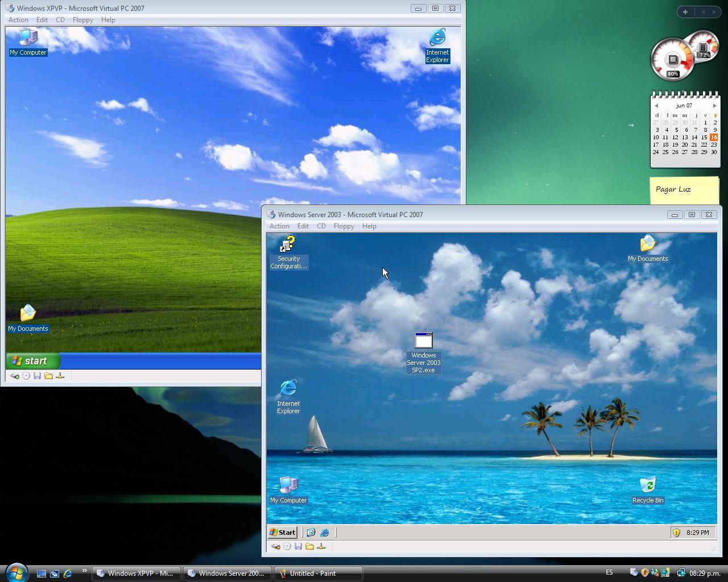The image size is (728, 582).
Task: Open Action menu in Windows XPVP window
Action: coord(18,20)
